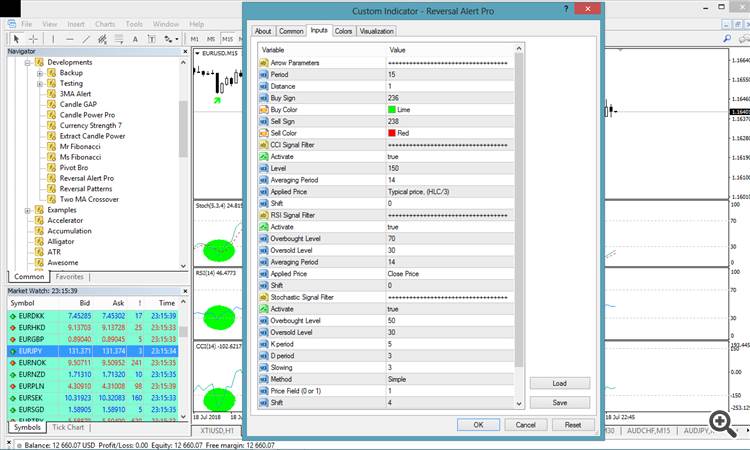Click 'Typical price, (HLC/3)' value
The image size is (750, 450).
[x=419, y=192]
